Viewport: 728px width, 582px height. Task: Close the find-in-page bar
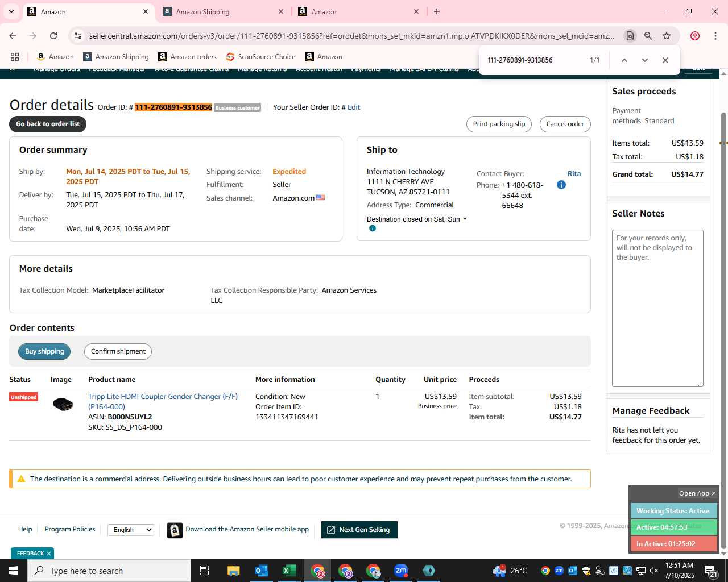tap(665, 60)
